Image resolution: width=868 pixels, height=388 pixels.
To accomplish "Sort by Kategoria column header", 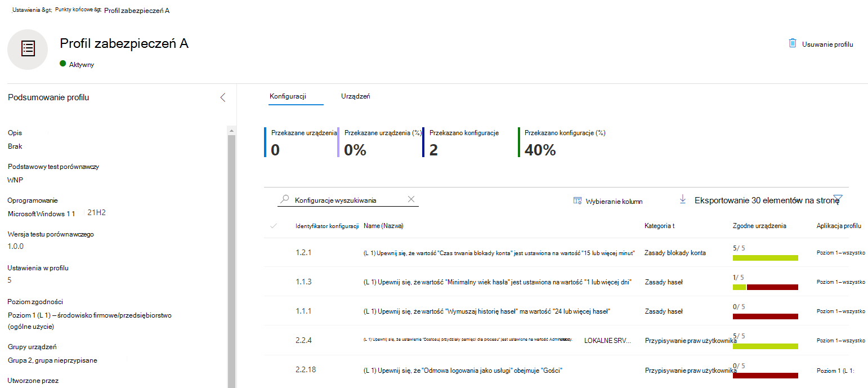I will point(659,226).
